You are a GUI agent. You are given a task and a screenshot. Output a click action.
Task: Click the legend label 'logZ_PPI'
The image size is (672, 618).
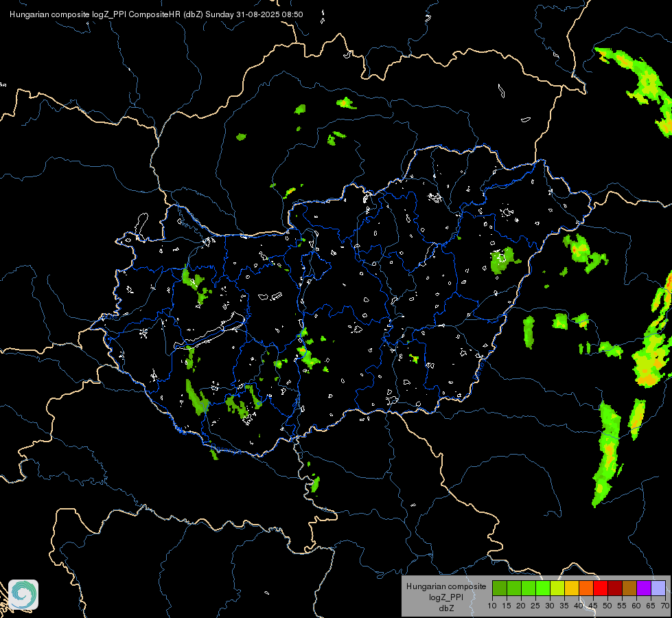coord(446,597)
